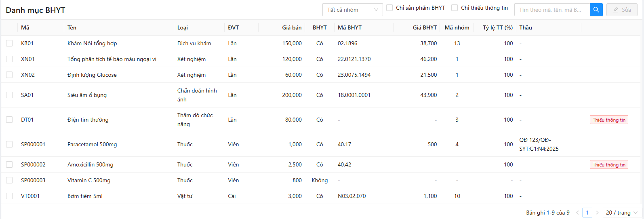Select the checkbox for row SP000001

[9, 144]
